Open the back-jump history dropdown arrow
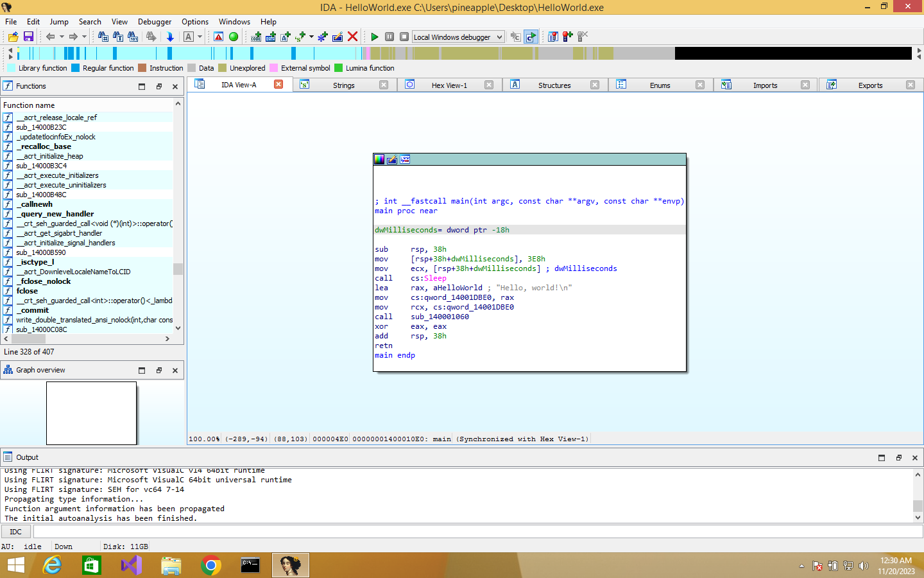This screenshot has width=924, height=578. pyautogui.click(x=62, y=37)
